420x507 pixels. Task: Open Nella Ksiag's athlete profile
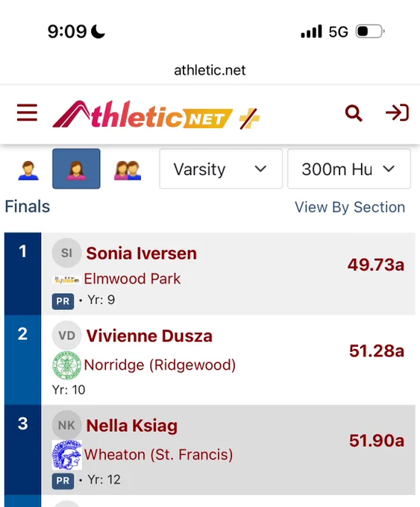click(x=132, y=426)
